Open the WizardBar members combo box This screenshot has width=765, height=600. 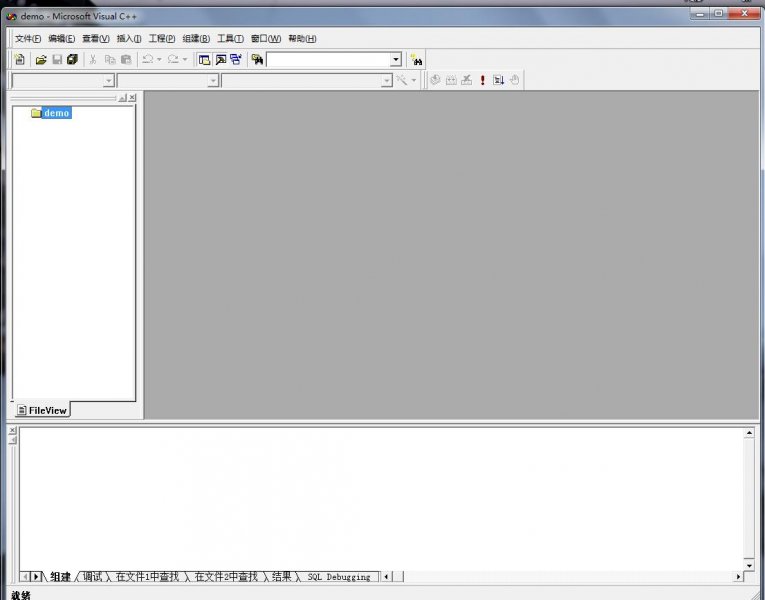[307, 80]
